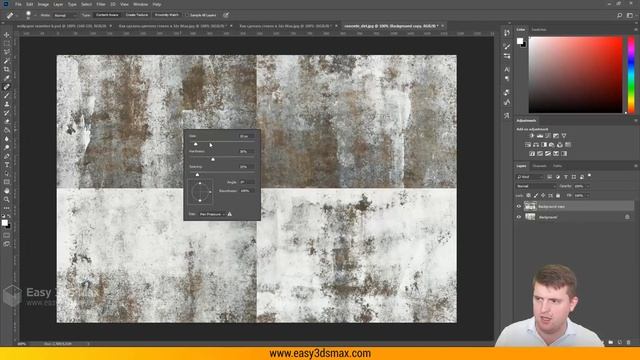The image size is (640, 360).
Task: Open the Color panel options menu
Action: (x=636, y=30)
